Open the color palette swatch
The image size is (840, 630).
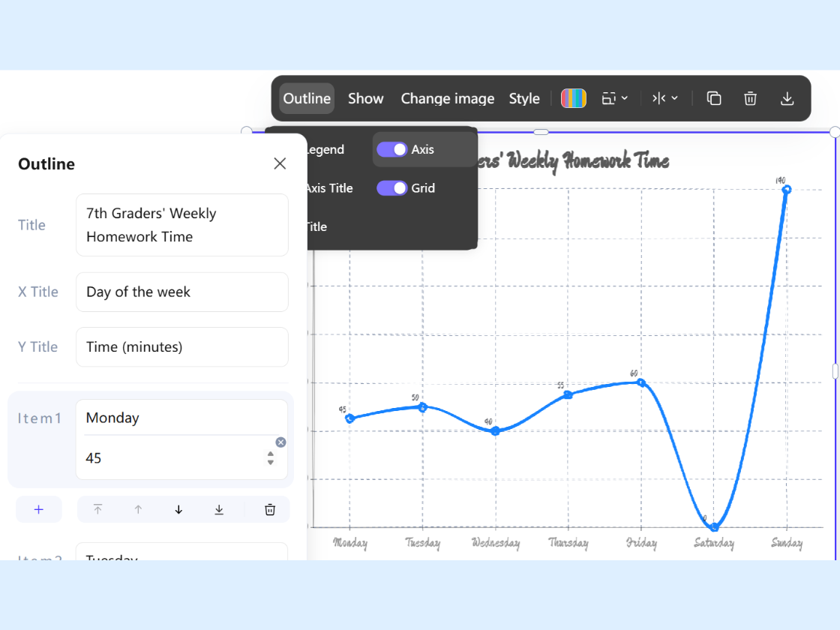pos(574,98)
